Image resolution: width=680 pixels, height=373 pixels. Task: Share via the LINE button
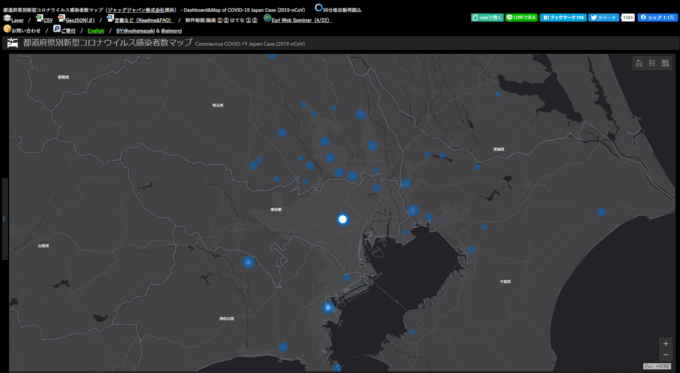tap(522, 17)
